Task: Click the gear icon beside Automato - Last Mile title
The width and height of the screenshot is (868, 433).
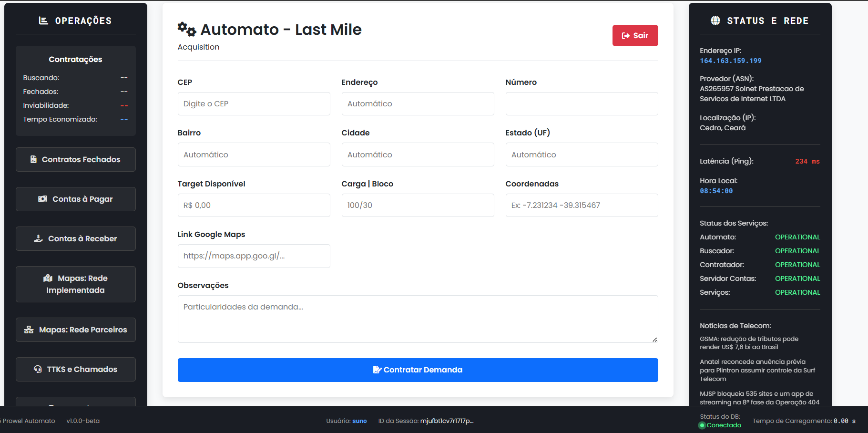Action: pos(186,29)
